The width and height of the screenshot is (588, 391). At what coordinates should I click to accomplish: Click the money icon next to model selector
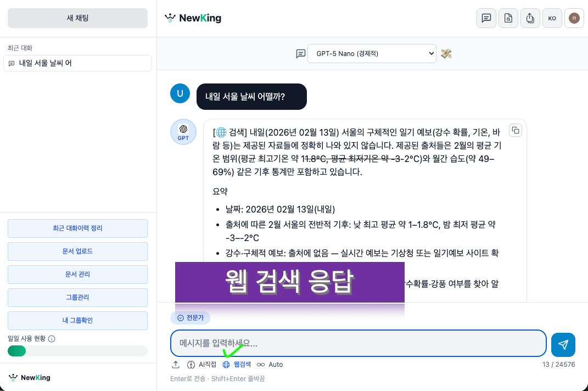point(446,53)
